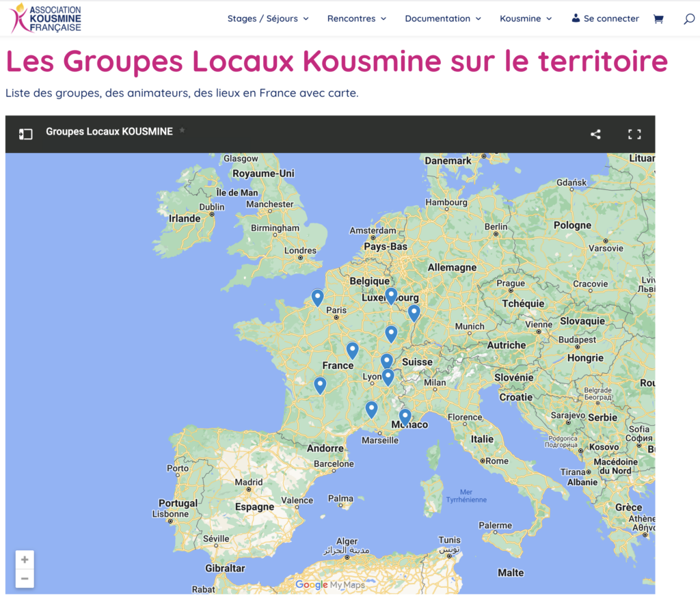Open the Documentation dropdown

442,18
